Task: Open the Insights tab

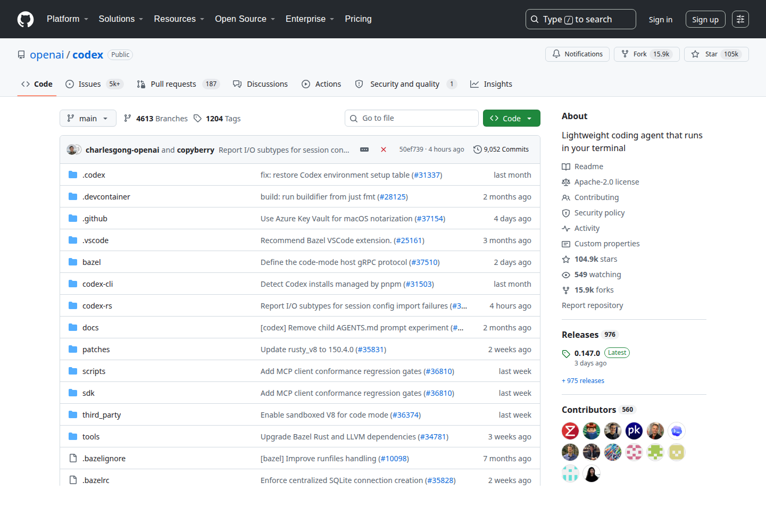Action: (x=491, y=84)
